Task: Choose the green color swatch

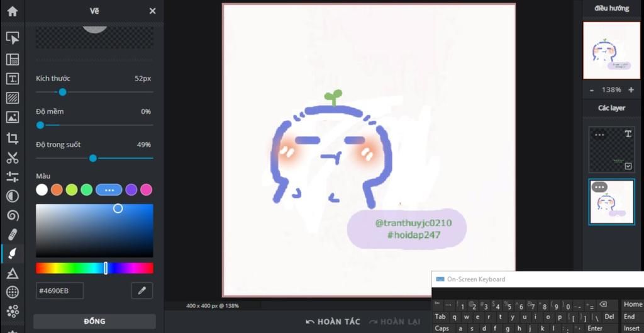Action: pyautogui.click(x=86, y=189)
